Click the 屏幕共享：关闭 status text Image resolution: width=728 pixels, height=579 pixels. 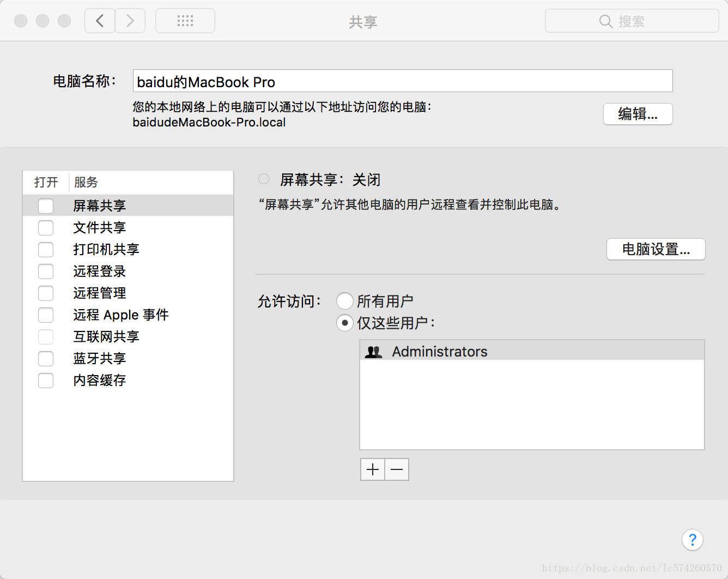(x=330, y=179)
